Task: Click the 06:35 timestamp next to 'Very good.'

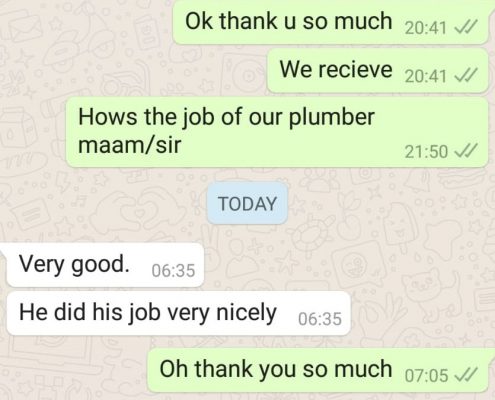Action: point(173,270)
